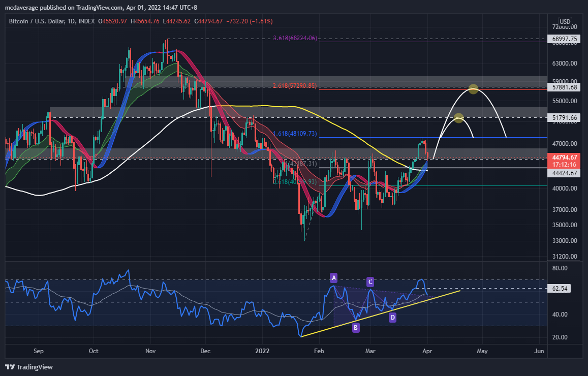The image size is (588, 376).
Task: Select the purple D marker on the RSI
Action: point(392,318)
